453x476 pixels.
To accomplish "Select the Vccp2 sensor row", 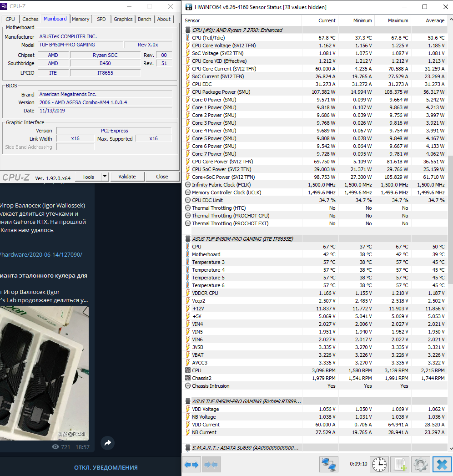I will 316,301.
